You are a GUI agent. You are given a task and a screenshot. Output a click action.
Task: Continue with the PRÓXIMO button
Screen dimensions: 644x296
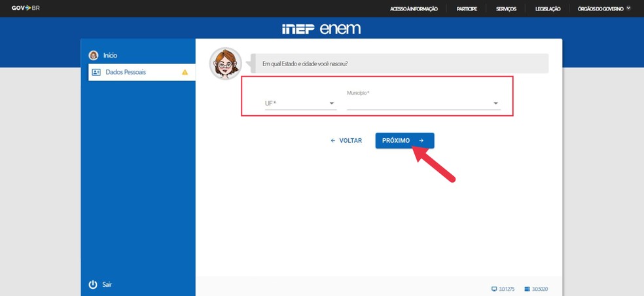click(x=404, y=141)
